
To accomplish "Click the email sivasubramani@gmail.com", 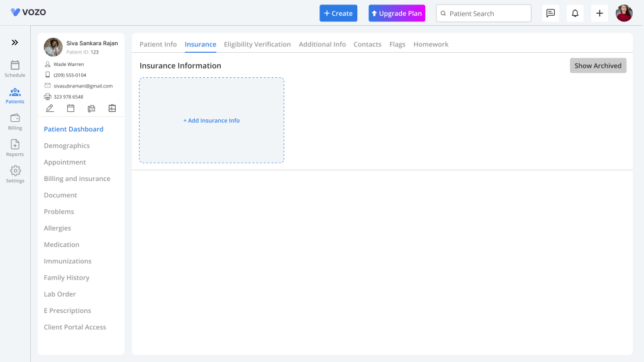I will [x=83, y=85].
